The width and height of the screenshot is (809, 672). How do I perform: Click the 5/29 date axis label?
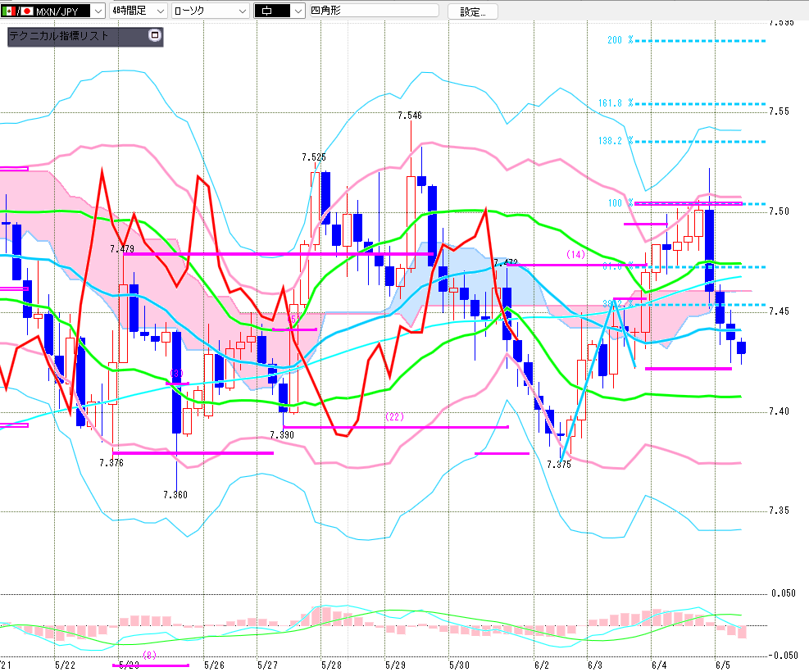pyautogui.click(x=395, y=665)
